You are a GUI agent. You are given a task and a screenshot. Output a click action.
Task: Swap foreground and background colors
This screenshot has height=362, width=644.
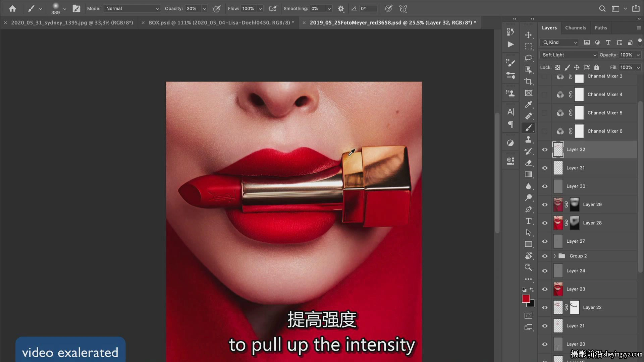(x=532, y=290)
